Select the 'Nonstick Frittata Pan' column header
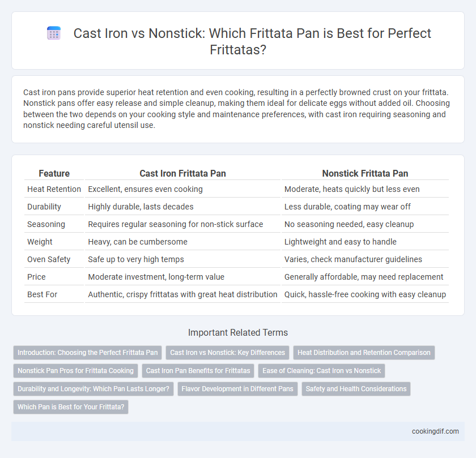Screen dimensions: 476x458 tap(365, 173)
